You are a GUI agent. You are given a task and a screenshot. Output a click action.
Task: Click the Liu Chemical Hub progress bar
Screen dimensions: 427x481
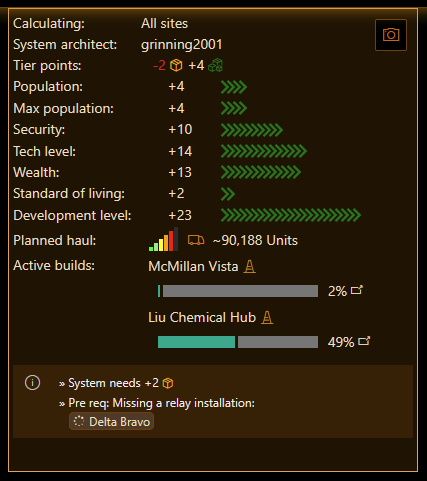[x=238, y=342]
